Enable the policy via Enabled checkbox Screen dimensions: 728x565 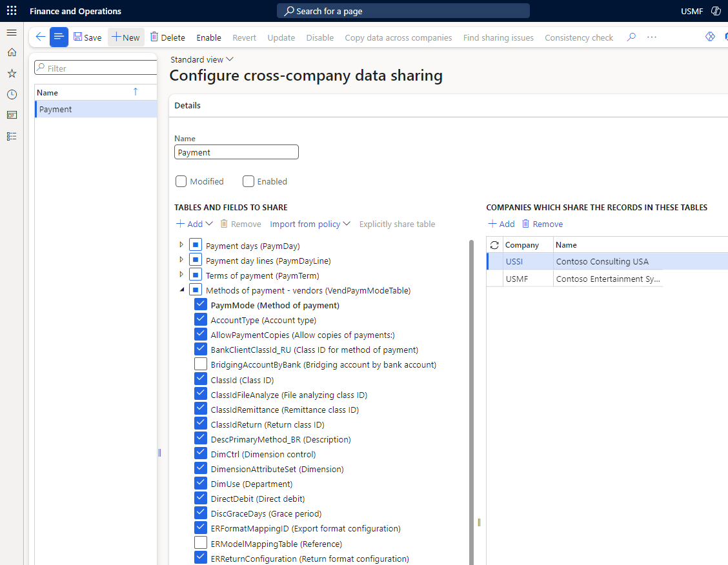[x=248, y=181]
